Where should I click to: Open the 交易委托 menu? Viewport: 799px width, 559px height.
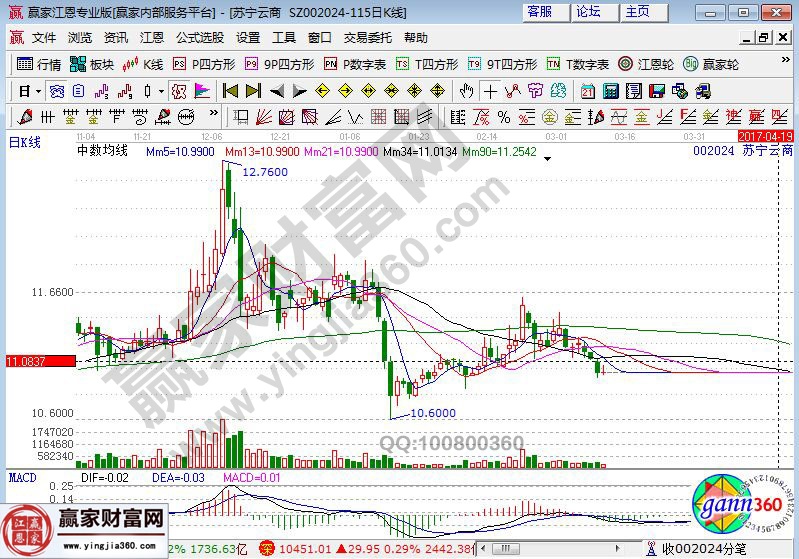[x=368, y=38]
